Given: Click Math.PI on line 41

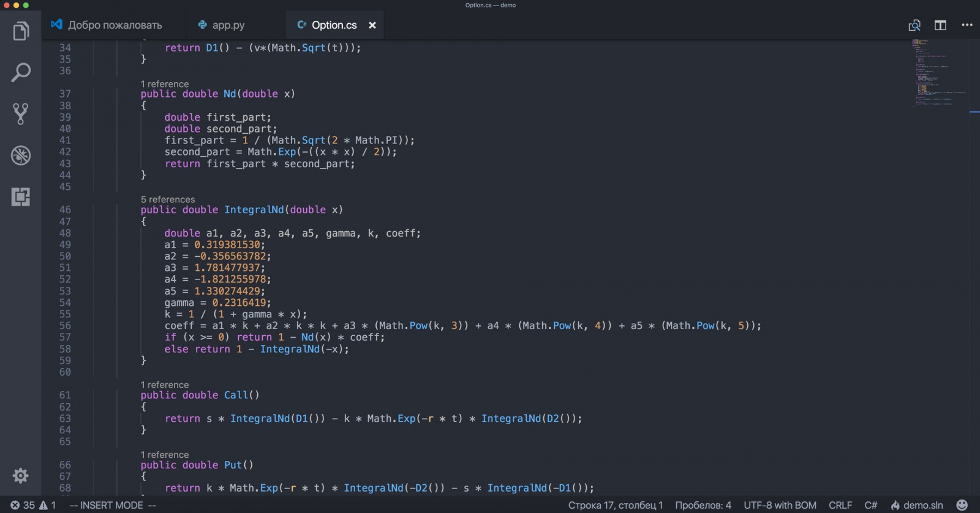Looking at the screenshot, I should point(376,140).
